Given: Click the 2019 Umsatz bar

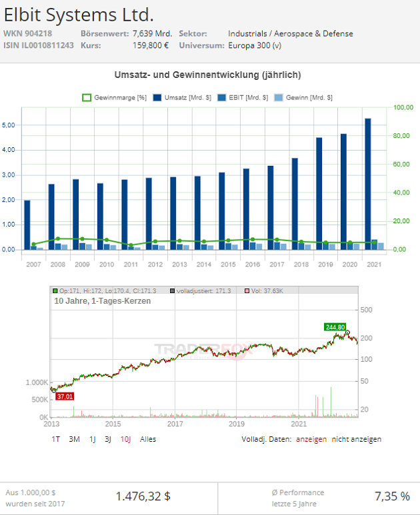Looking at the screenshot, I should pyautogui.click(x=319, y=193).
